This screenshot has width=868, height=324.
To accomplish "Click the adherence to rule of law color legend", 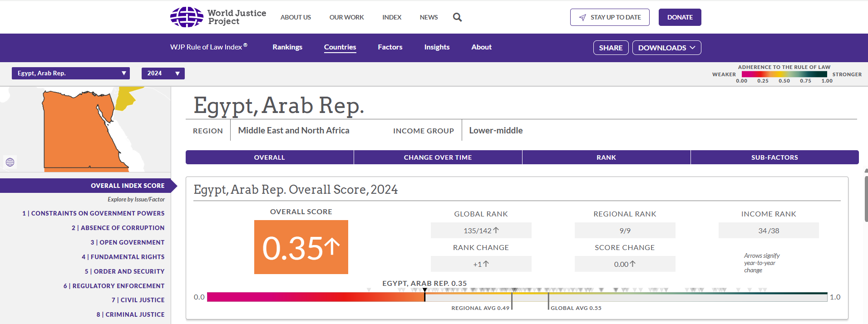I will click(784, 74).
